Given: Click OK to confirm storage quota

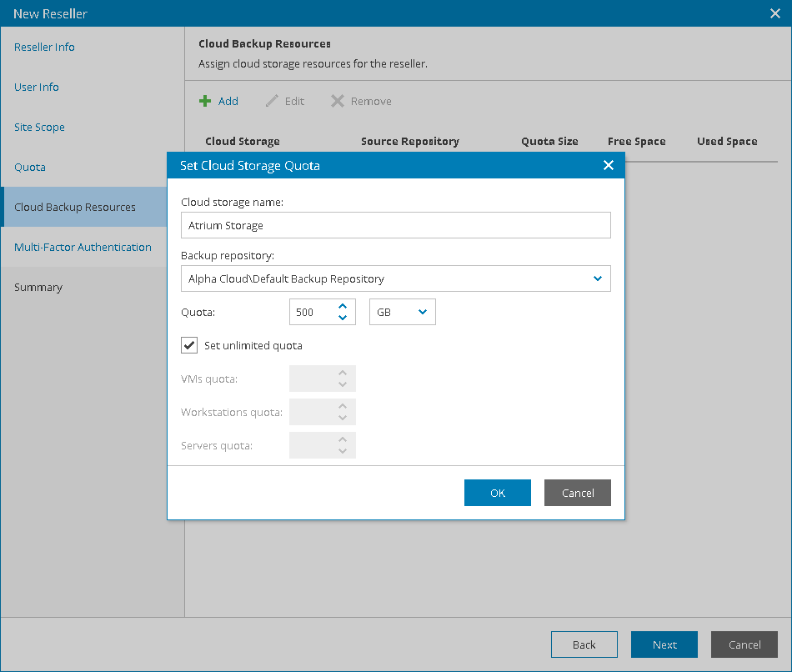Looking at the screenshot, I should pos(498,493).
